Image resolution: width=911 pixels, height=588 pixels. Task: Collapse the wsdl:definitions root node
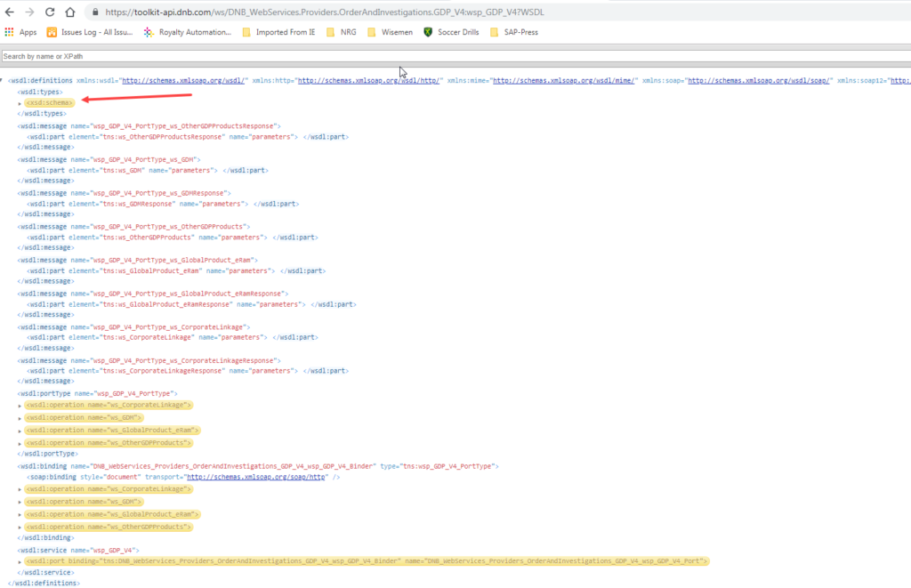(x=2, y=80)
